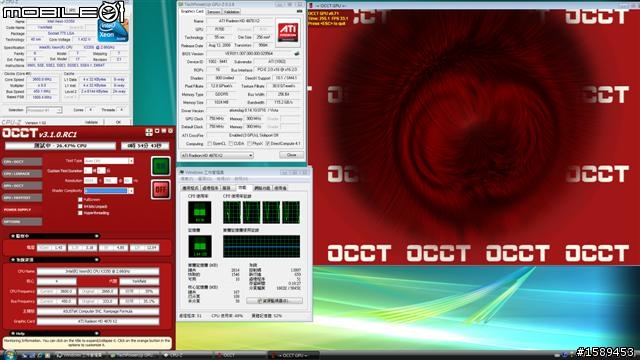
Task: Click the OCCT GPU window title bar icon
Action: pos(312,6)
